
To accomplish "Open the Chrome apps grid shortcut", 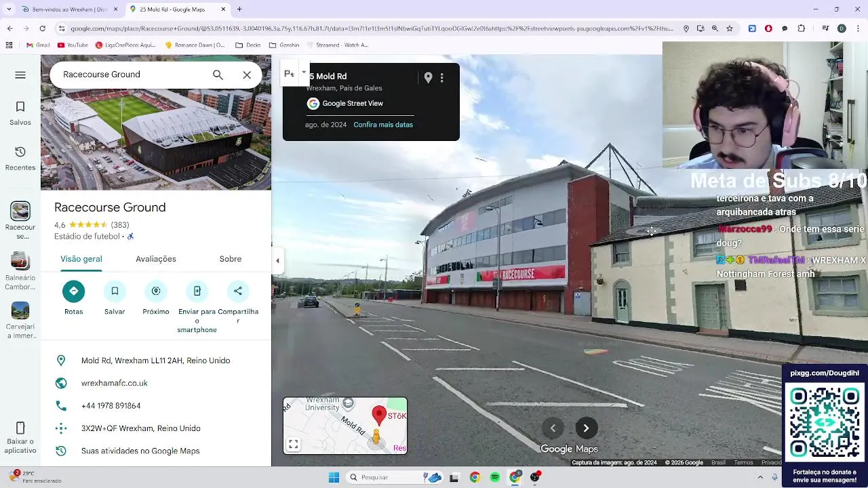I will (x=9, y=45).
